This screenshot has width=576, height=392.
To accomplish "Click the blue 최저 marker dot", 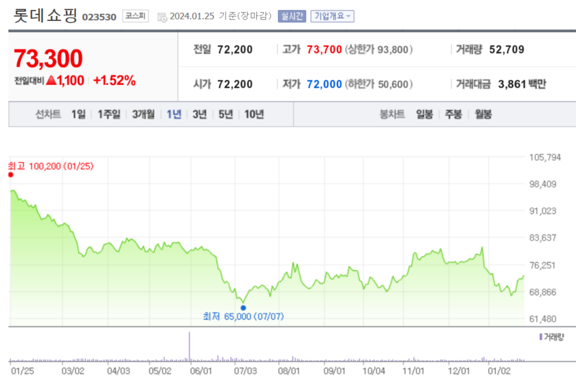I will [x=243, y=308].
